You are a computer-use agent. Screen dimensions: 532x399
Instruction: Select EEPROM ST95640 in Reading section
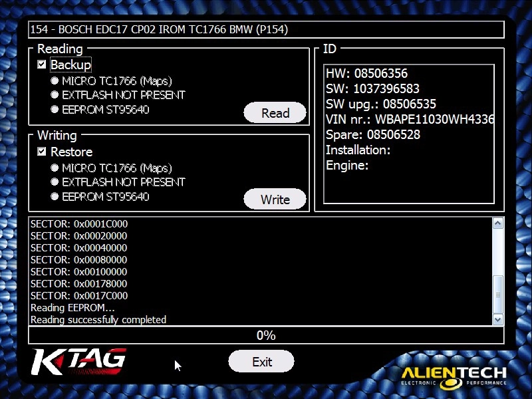[55, 109]
